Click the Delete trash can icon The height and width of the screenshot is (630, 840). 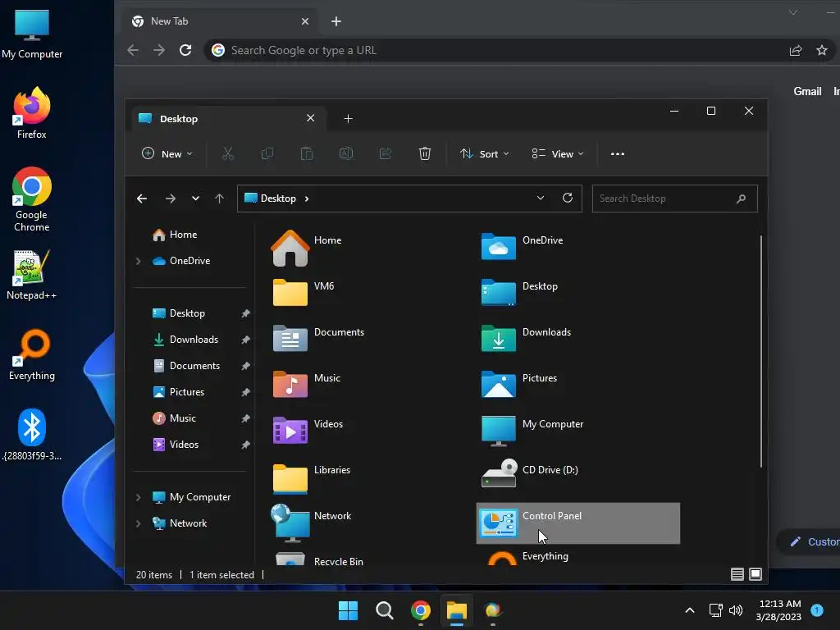(x=424, y=153)
